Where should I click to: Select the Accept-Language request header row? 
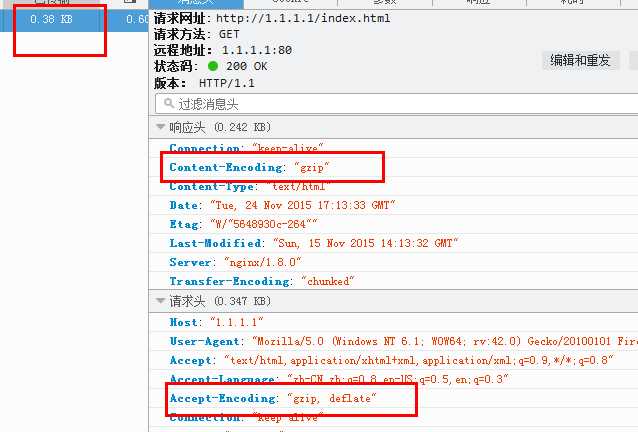(x=394, y=379)
